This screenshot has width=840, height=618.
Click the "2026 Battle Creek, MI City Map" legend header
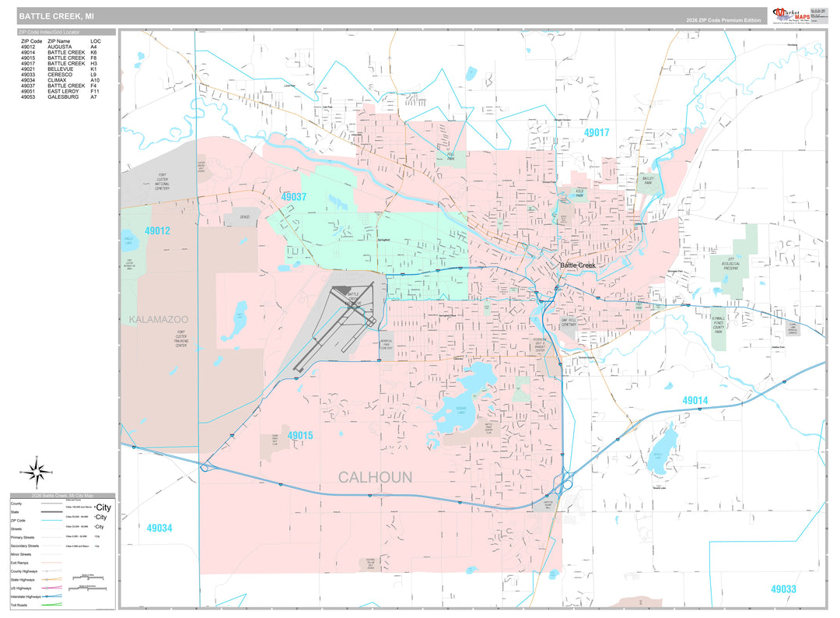(x=62, y=496)
